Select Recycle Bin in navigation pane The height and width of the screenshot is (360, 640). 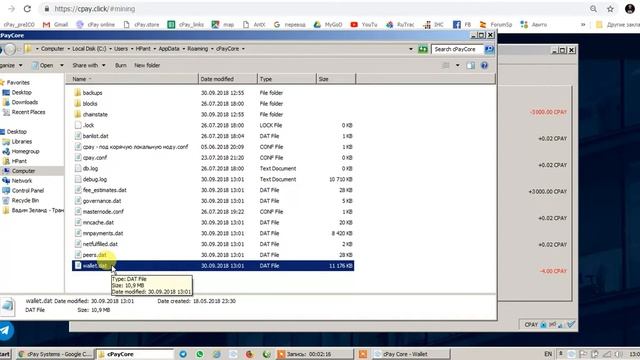pos(21,200)
